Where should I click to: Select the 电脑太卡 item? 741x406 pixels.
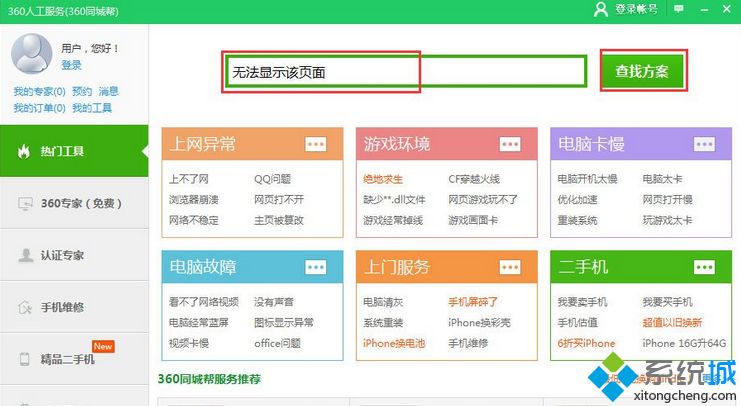[662, 179]
